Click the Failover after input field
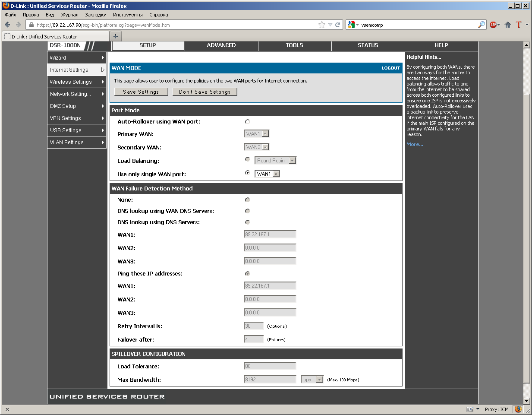Viewport: 532px width, 415px height. point(254,339)
